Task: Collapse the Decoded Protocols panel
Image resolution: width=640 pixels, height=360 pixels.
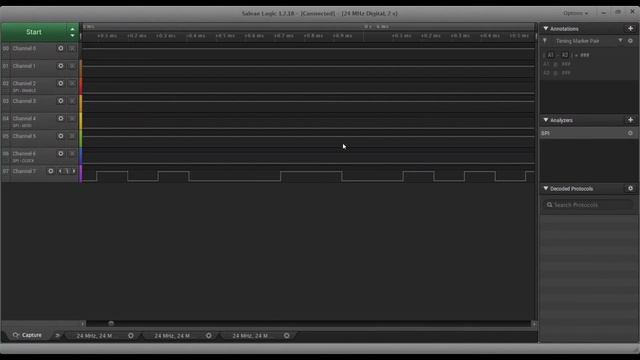Action: click(546, 189)
